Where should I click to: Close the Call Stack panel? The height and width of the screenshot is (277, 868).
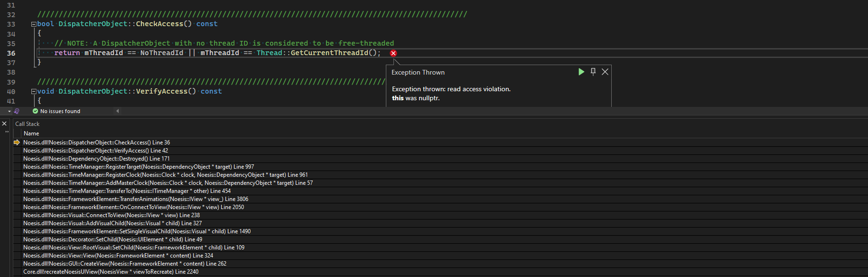point(5,124)
